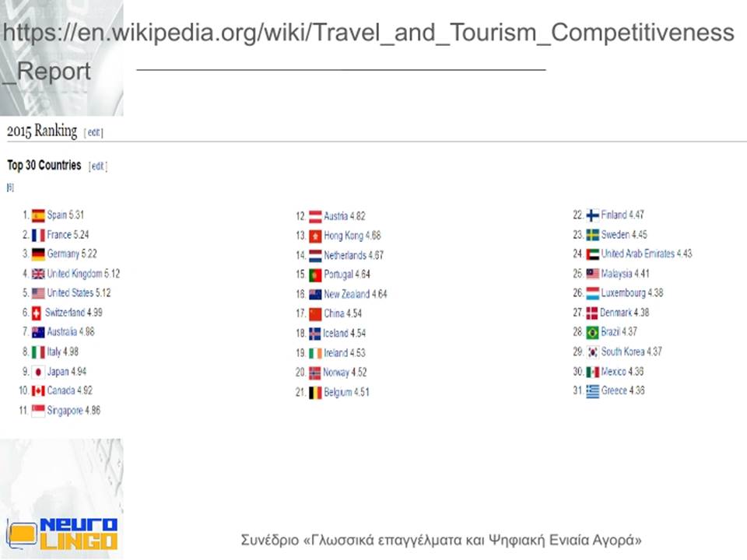Click the Hong Kong flag icon
Viewport: 747px width, 560px height.
tap(315, 236)
